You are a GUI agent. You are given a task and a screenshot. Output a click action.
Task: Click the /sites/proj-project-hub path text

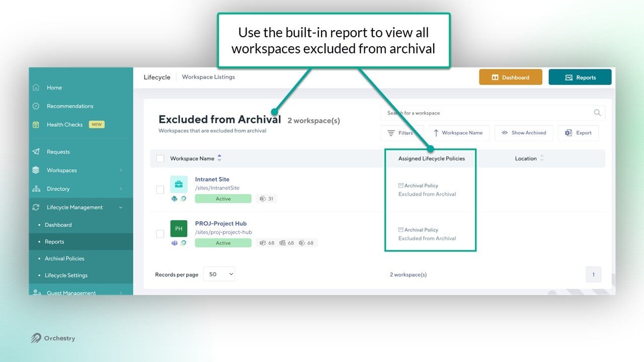223,232
